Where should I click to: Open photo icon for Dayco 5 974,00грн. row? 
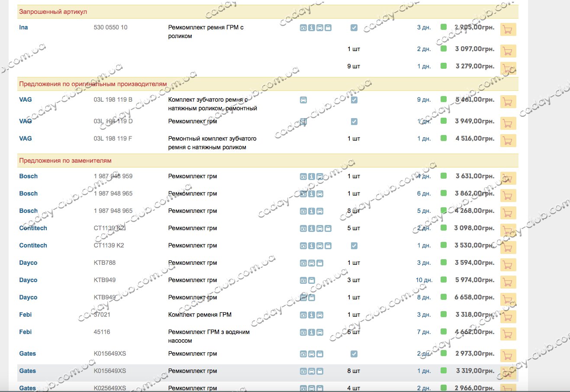pos(303,280)
